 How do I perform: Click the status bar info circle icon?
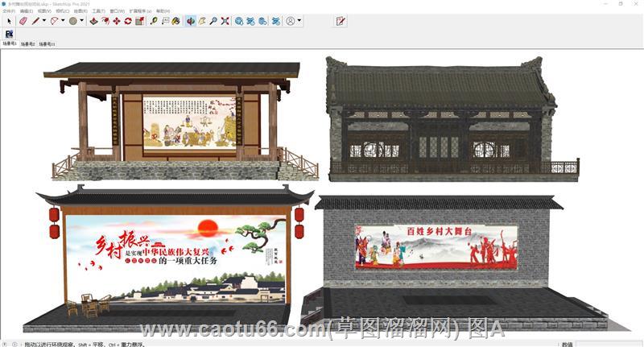[x=14, y=345]
